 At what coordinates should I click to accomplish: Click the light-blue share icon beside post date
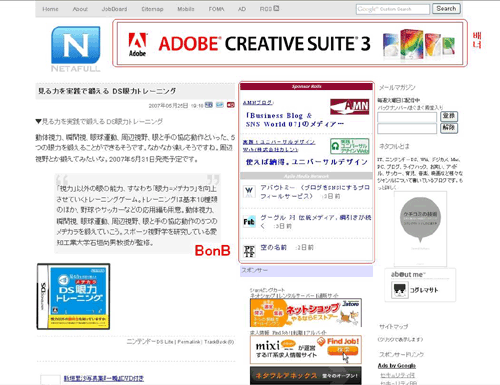coord(220,105)
